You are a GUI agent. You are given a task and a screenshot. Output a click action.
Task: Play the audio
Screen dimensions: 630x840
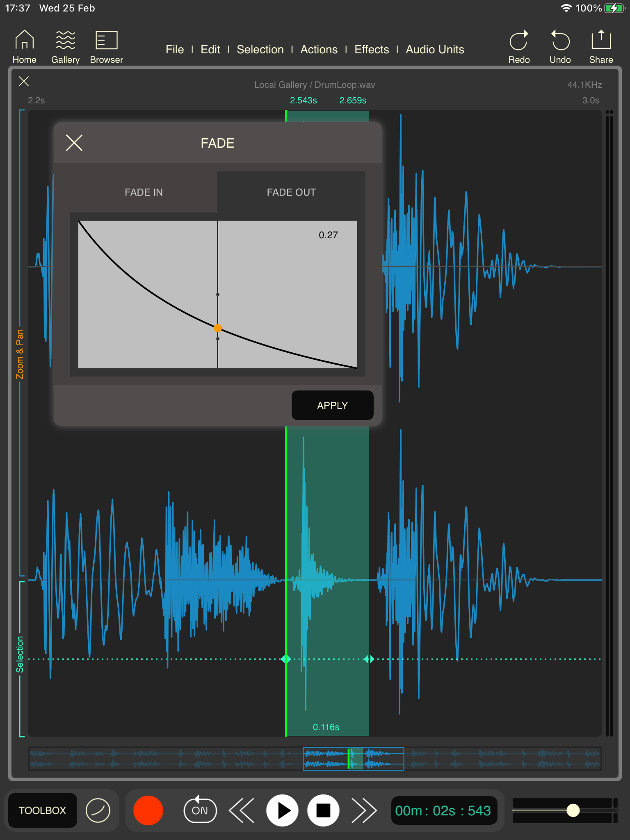pyautogui.click(x=283, y=810)
